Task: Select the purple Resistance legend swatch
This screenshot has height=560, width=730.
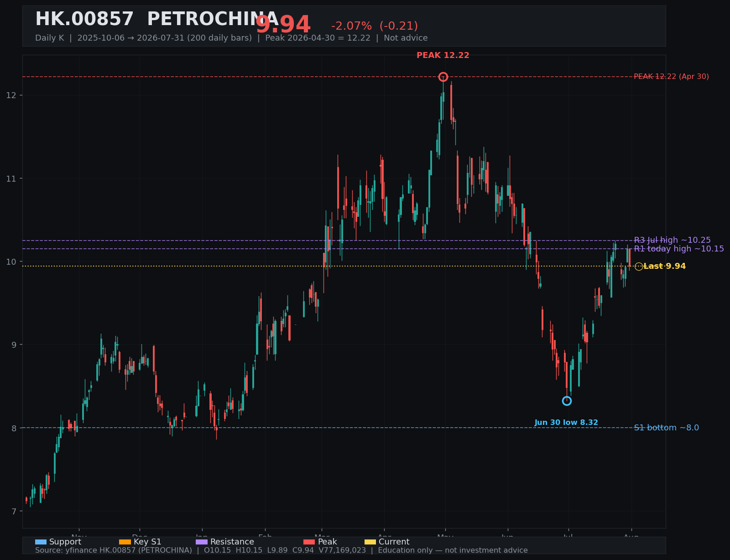Action: [x=202, y=542]
